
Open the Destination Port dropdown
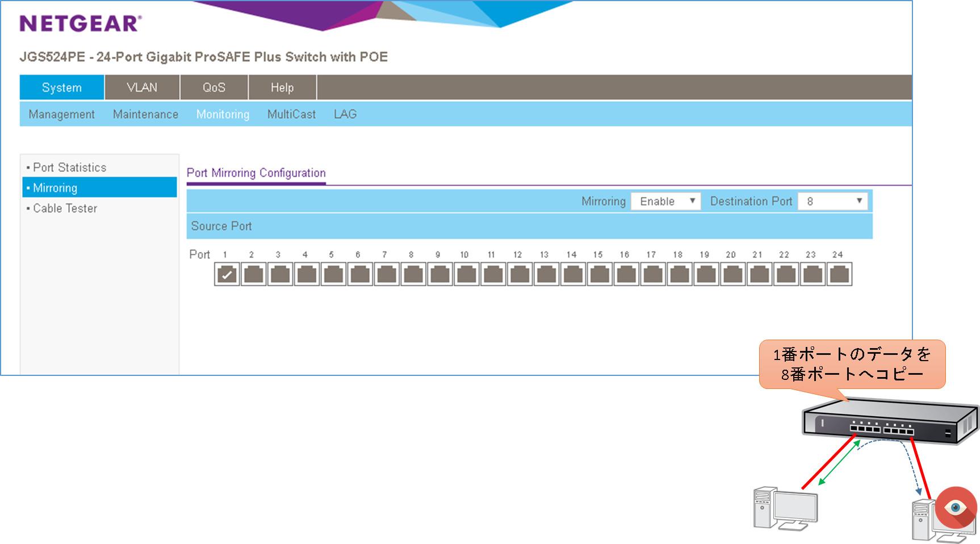click(x=832, y=201)
